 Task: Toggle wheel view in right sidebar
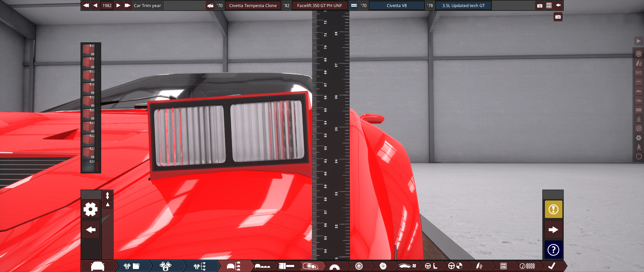(638, 54)
